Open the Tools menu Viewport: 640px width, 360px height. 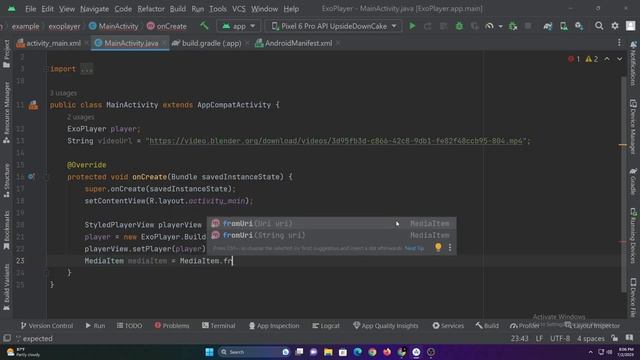pos(218,9)
